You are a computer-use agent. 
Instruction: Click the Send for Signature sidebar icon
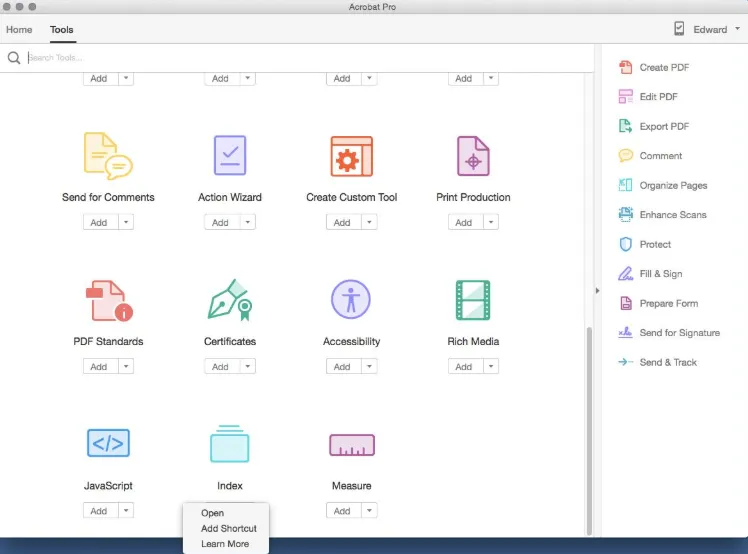point(625,333)
